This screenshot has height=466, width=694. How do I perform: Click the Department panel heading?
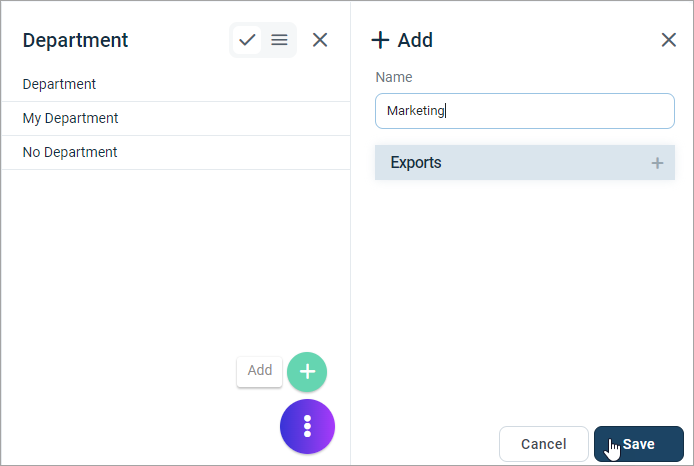(x=75, y=40)
